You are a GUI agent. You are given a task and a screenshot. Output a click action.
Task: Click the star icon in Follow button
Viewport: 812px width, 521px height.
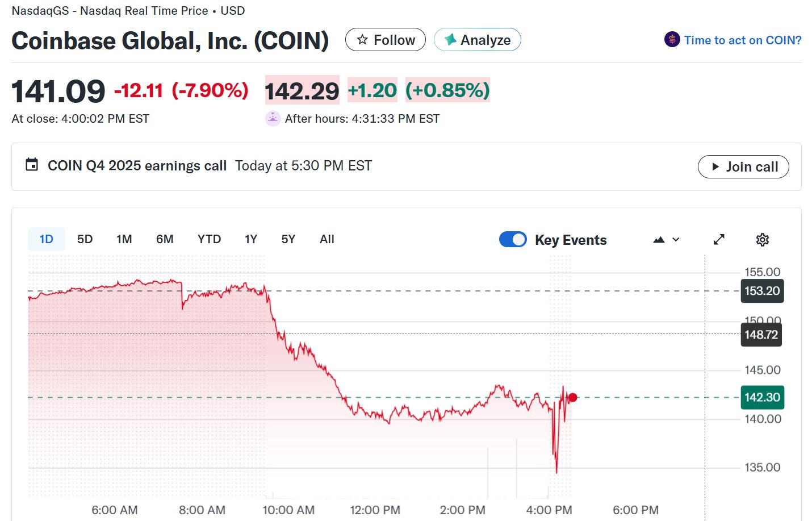pyautogui.click(x=362, y=40)
